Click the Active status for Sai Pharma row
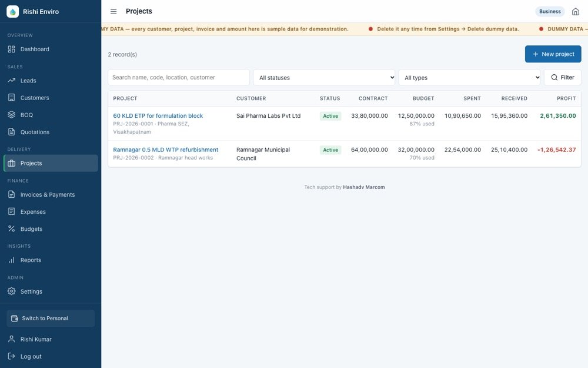588x368 pixels. (x=330, y=116)
